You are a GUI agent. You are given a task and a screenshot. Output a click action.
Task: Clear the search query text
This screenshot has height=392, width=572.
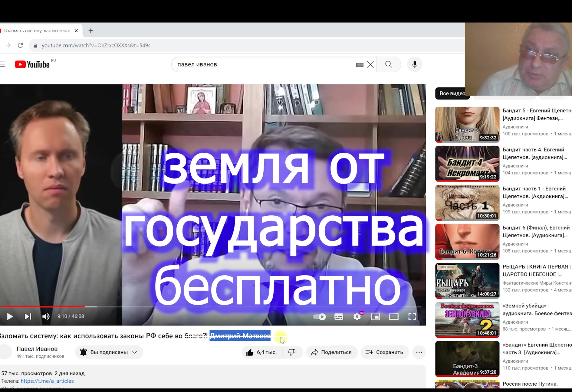(370, 64)
